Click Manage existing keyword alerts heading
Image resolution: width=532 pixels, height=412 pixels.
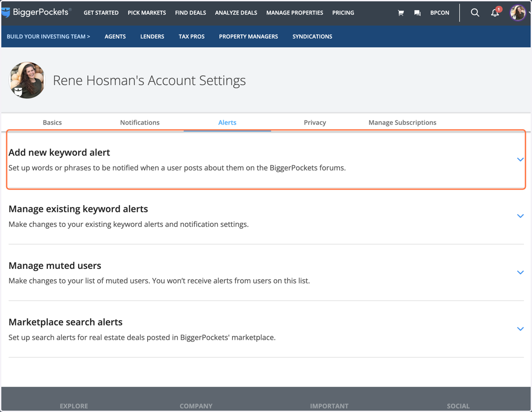tap(78, 209)
